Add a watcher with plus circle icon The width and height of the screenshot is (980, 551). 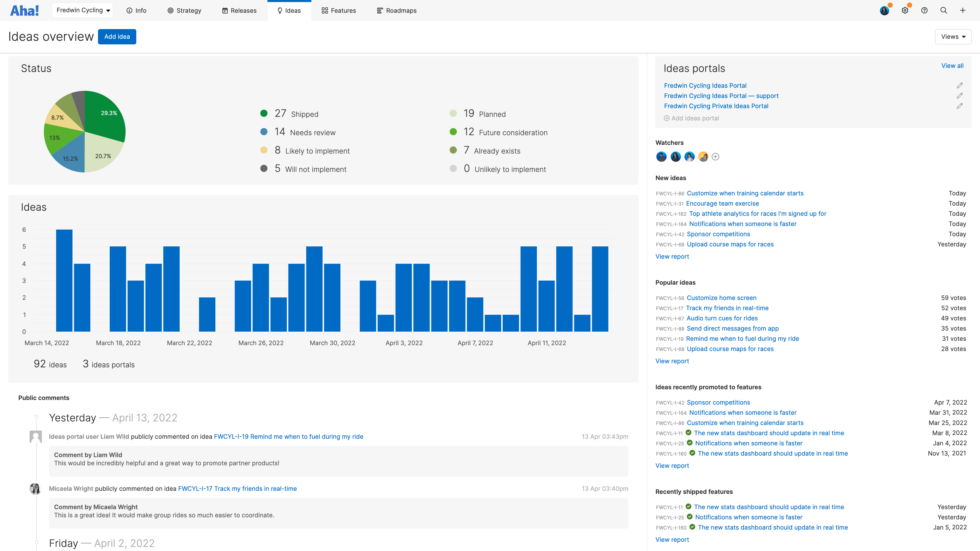[x=715, y=157]
